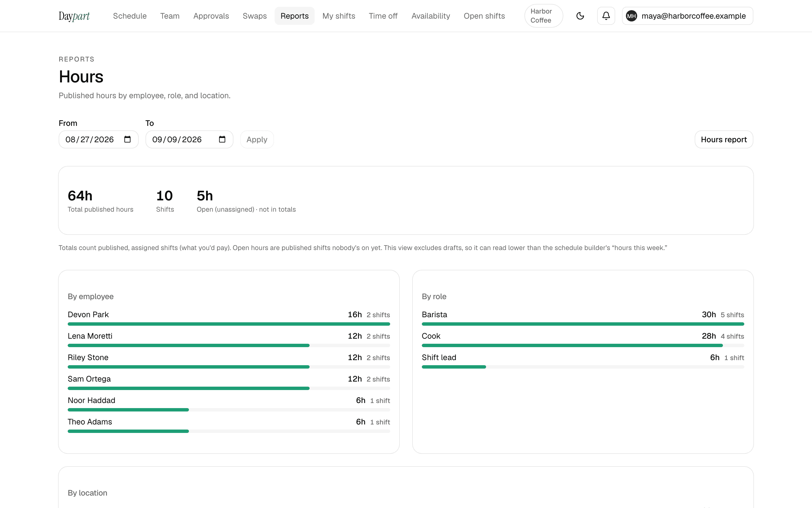Toggle dark mode moon icon

pyautogui.click(x=580, y=16)
